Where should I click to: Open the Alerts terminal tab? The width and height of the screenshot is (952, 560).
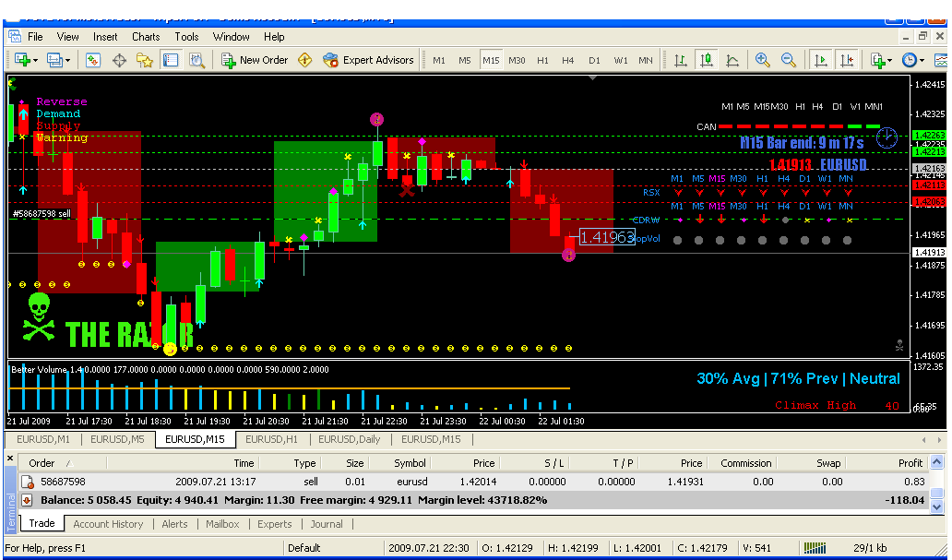(174, 523)
